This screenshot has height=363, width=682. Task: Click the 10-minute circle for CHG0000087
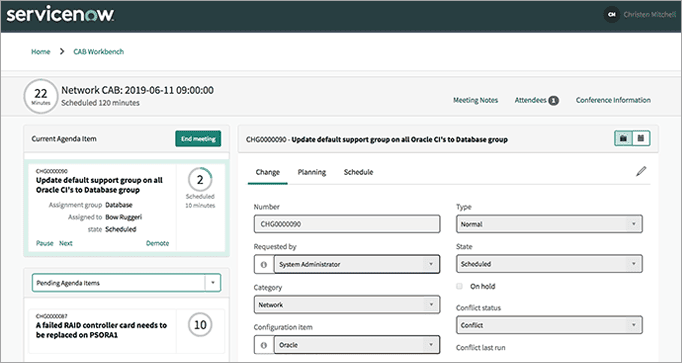[200, 325]
